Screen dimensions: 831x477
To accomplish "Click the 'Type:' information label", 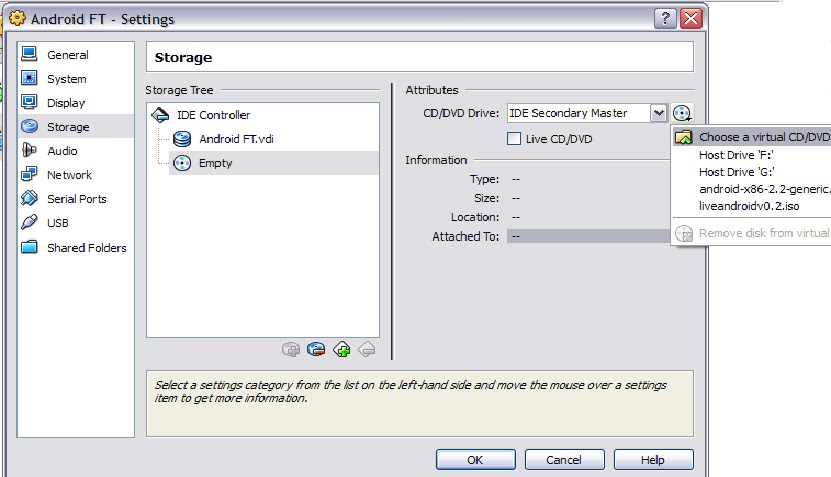I will (484, 179).
